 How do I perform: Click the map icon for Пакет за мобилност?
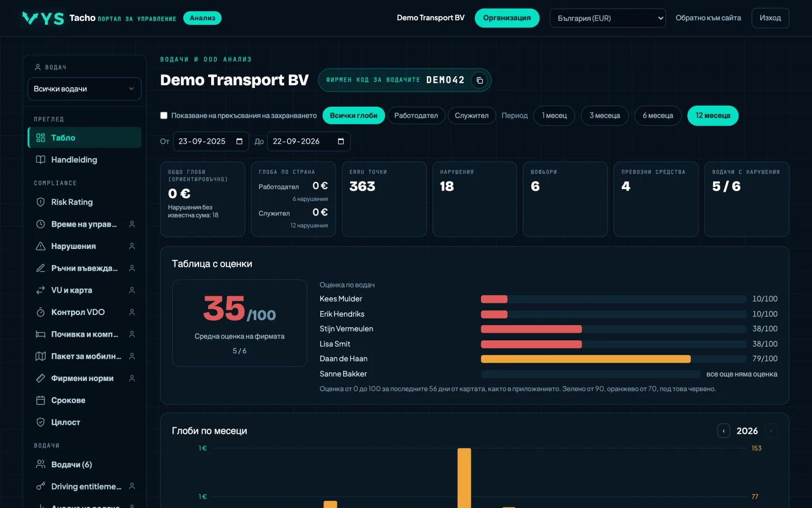(x=41, y=356)
